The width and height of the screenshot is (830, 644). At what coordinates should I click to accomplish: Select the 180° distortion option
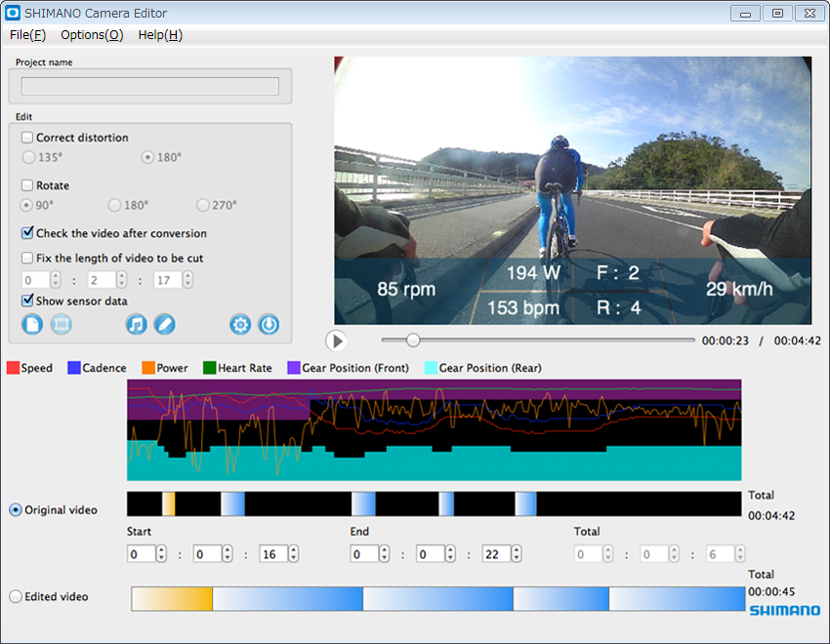coord(147,157)
